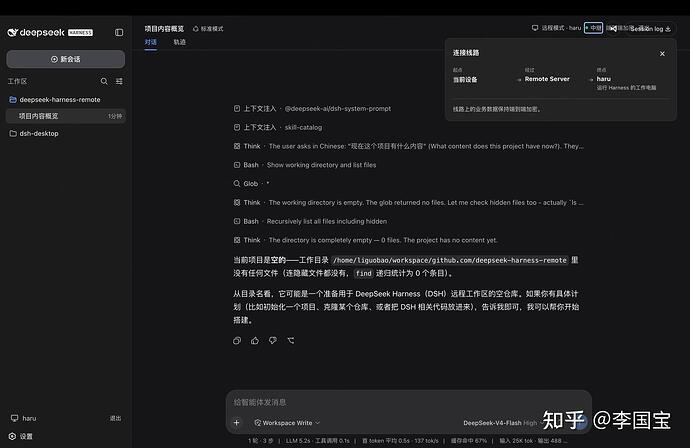Close the 连接线路 panel
This screenshot has width=690, height=448.
(x=662, y=54)
